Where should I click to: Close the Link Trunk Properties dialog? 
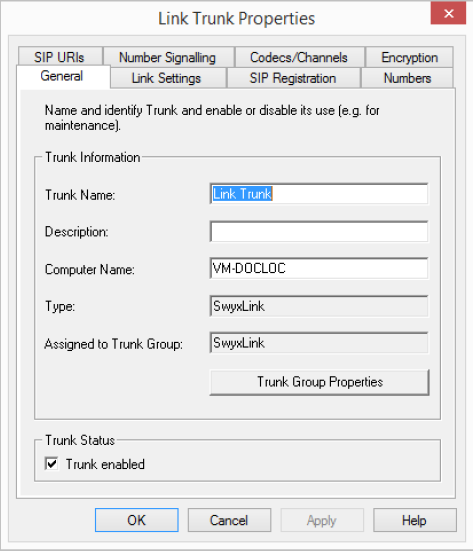(448, 14)
